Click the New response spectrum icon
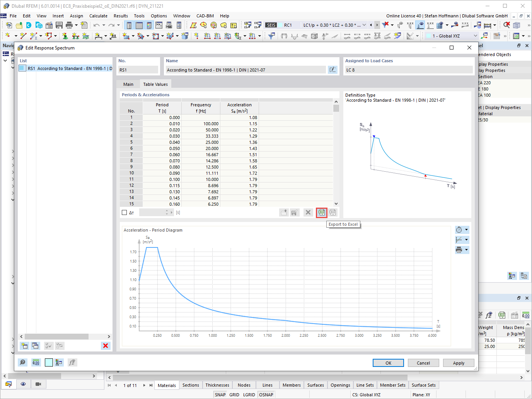532x399 pixels. point(24,346)
